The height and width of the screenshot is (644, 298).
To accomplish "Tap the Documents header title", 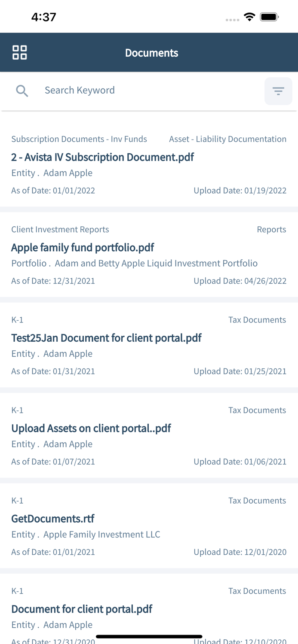I will [151, 53].
